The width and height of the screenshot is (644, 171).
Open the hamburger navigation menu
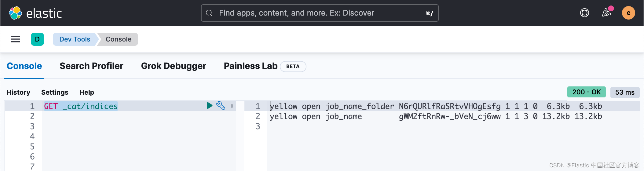click(15, 39)
